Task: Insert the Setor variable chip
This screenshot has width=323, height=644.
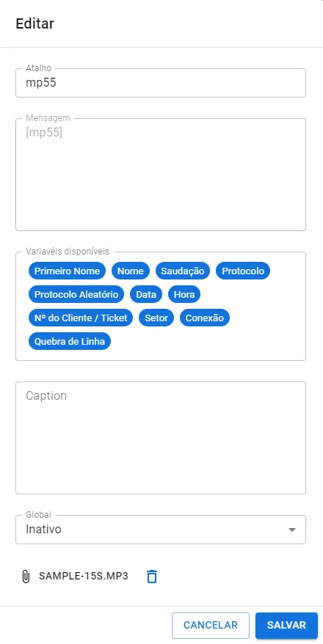Action: click(x=156, y=318)
